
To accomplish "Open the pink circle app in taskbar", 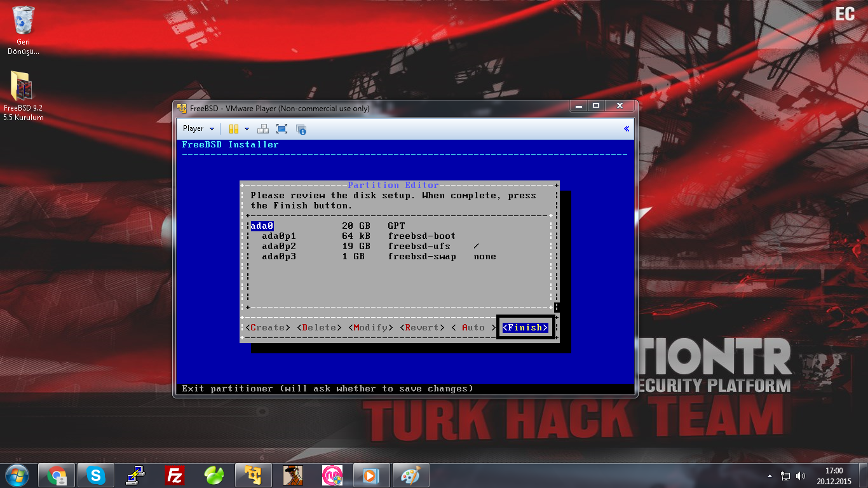I will [332, 475].
